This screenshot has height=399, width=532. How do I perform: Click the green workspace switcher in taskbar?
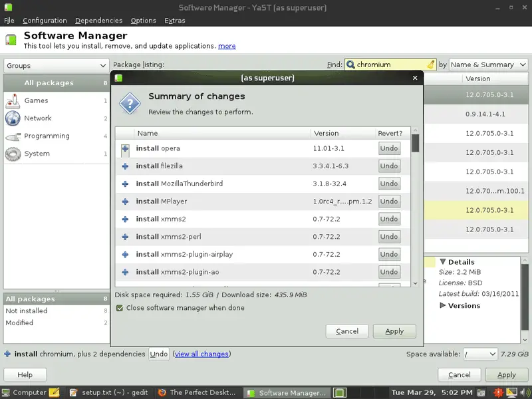tap(339, 392)
